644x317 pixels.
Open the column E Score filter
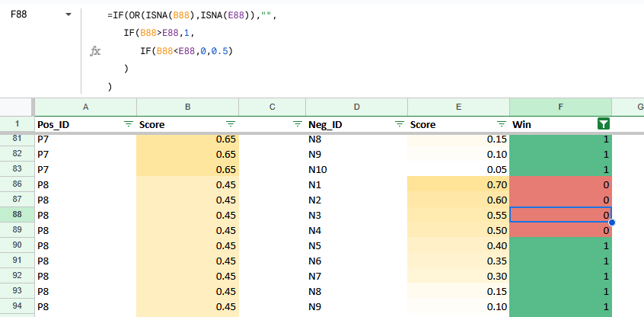pyautogui.click(x=501, y=123)
